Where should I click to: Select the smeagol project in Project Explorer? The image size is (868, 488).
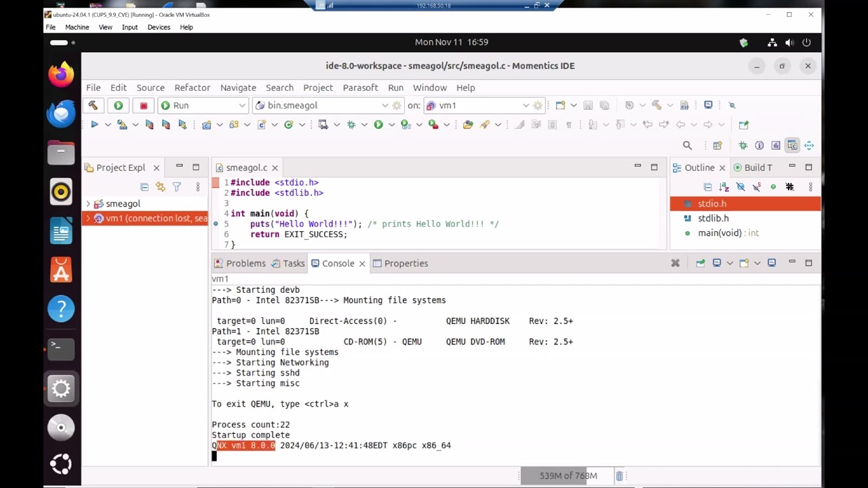(123, 203)
